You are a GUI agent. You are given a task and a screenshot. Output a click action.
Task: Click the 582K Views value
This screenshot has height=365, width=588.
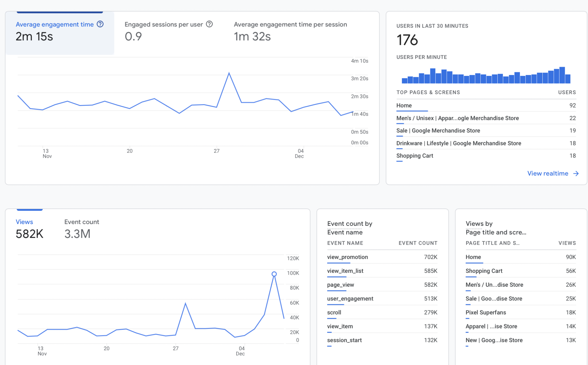coord(29,234)
